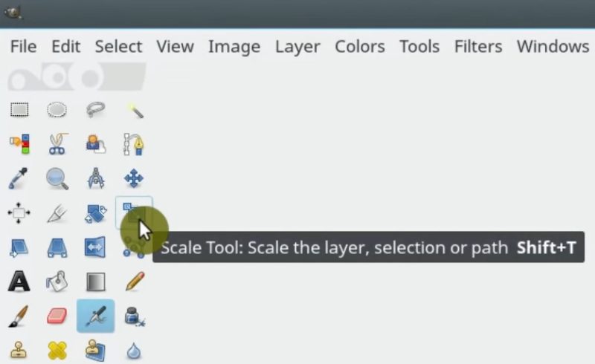Activate the Move tool

134,178
